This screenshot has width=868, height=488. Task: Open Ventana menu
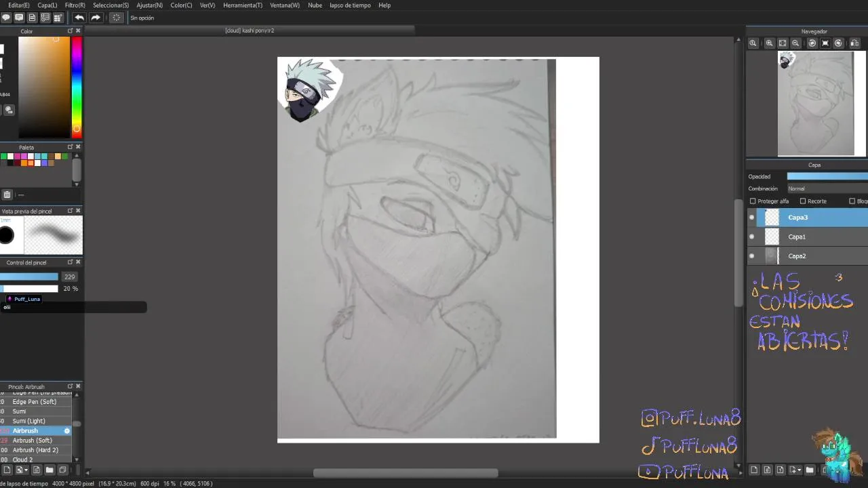tap(285, 5)
